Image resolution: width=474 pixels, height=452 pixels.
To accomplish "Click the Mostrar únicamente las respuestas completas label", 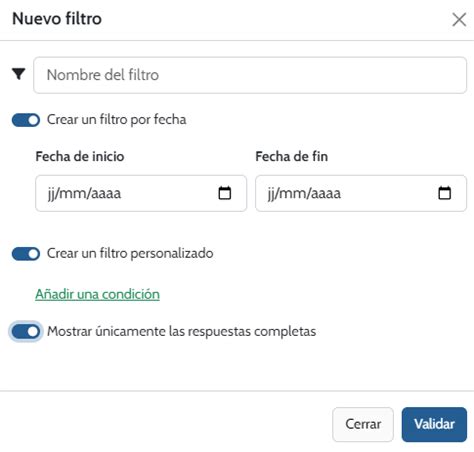I will click(181, 331).
